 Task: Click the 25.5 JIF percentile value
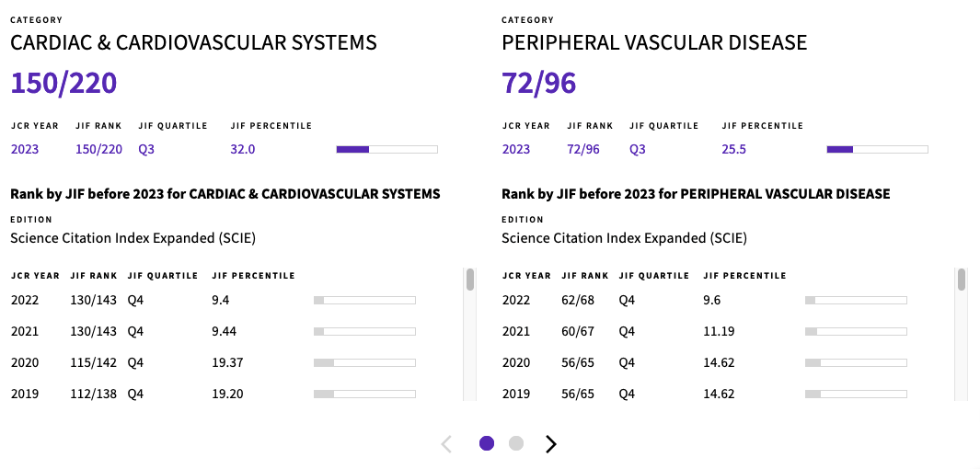pyautogui.click(x=733, y=149)
